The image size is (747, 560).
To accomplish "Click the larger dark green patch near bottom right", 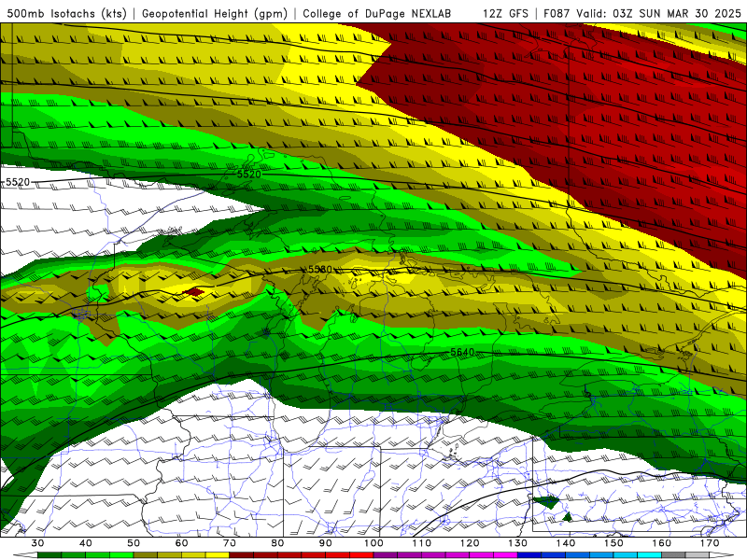I will 545,502.
